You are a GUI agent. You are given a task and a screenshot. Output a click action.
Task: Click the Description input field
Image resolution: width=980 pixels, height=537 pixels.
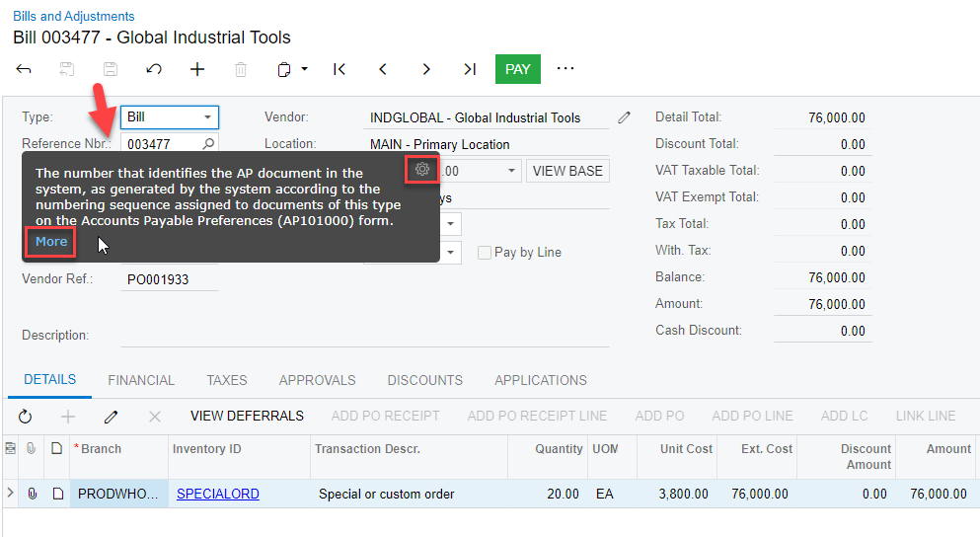365,335
